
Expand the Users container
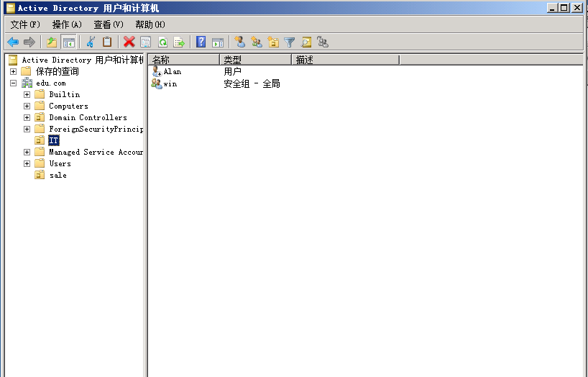click(27, 164)
